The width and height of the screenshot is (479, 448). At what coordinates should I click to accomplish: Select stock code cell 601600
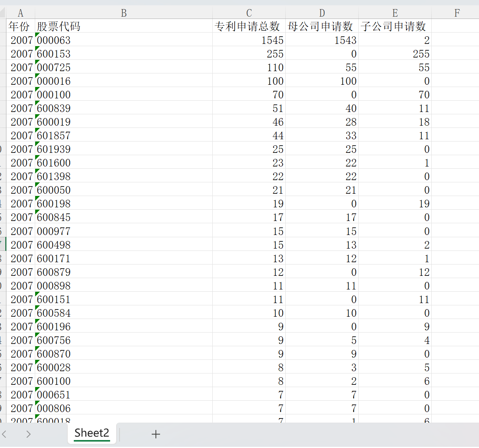tap(124, 162)
